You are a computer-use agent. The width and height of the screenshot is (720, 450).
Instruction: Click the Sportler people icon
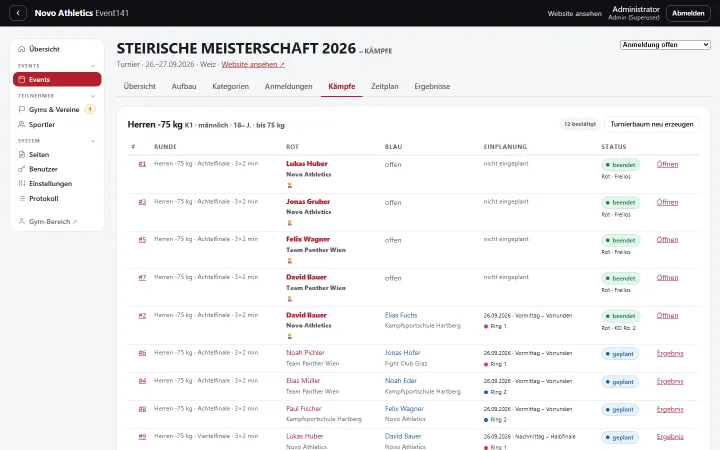[x=22, y=124]
